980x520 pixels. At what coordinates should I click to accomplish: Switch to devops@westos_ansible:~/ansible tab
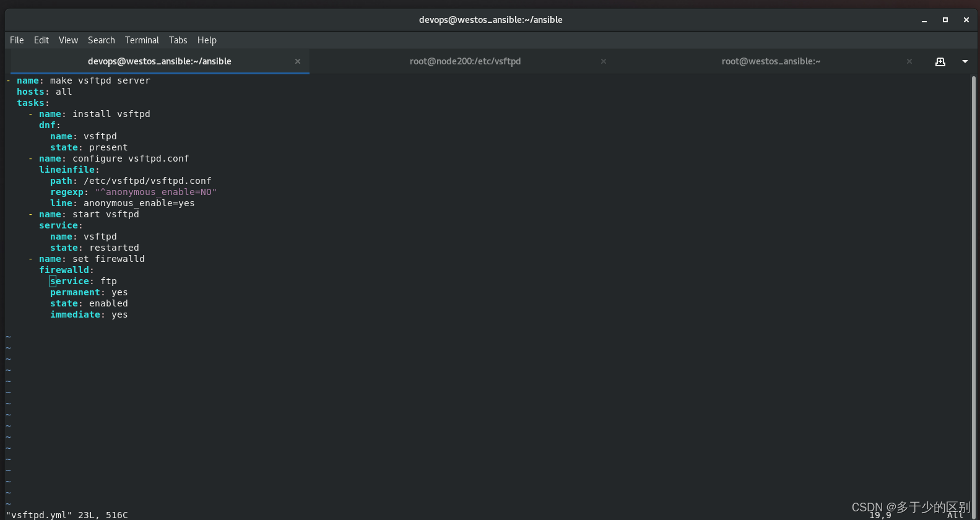coord(160,61)
